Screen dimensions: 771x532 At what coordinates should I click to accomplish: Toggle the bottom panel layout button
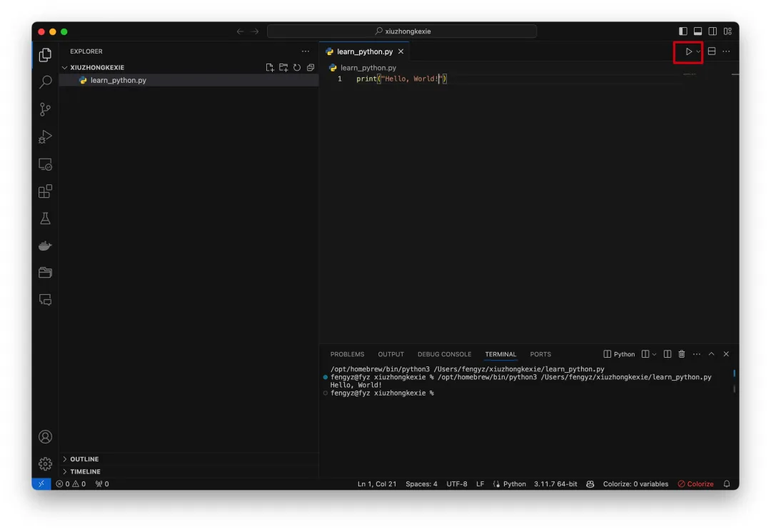coord(698,31)
